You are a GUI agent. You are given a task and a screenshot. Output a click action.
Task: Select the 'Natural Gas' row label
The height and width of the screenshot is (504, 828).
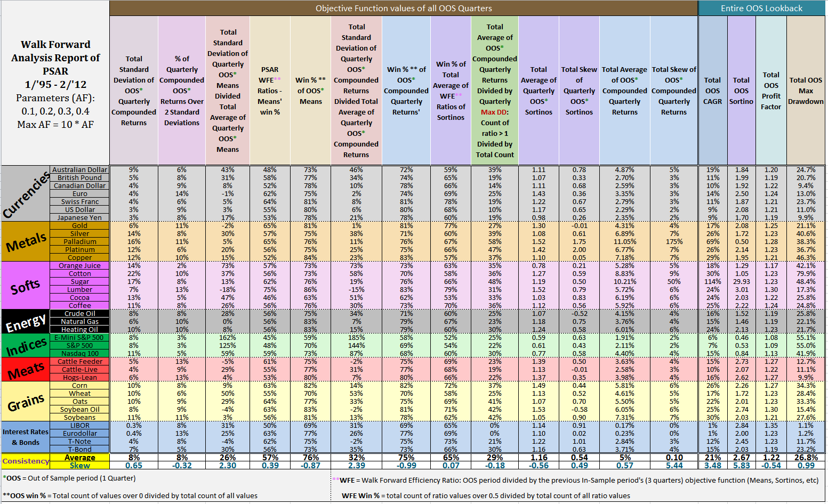79,321
